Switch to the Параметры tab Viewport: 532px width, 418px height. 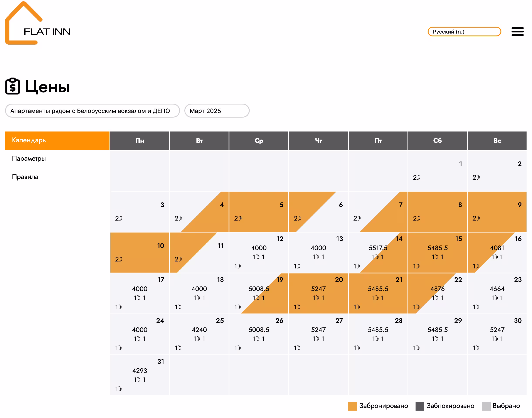tap(29, 158)
